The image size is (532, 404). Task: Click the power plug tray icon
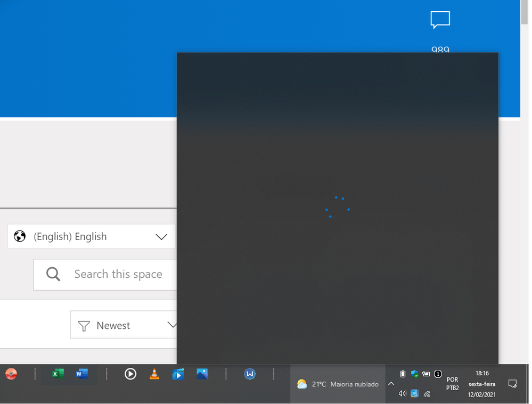(426, 374)
